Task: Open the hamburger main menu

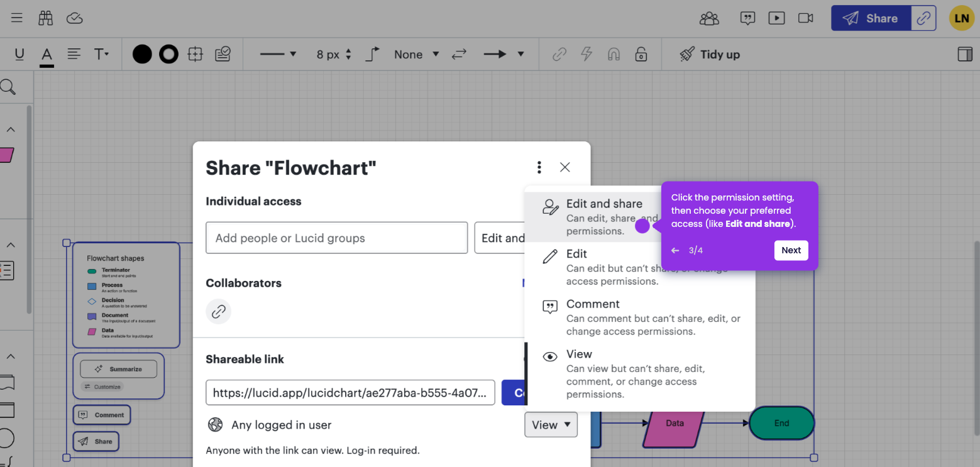Action: [17, 18]
